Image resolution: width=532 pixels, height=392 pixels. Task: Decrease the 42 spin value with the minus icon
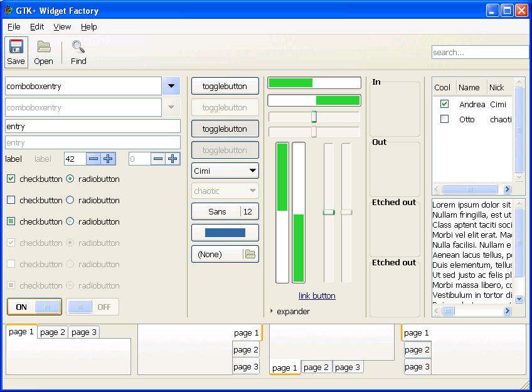[x=93, y=159]
